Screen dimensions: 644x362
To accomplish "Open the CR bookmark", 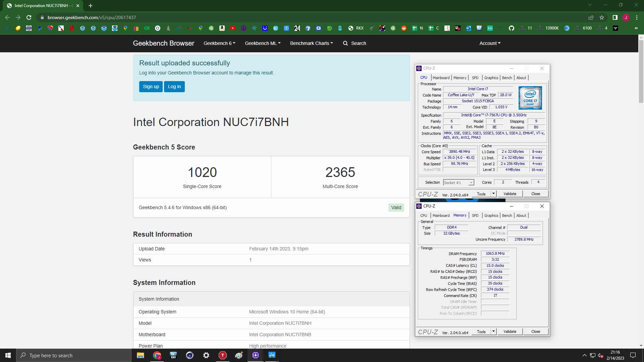I will [x=147, y=28].
